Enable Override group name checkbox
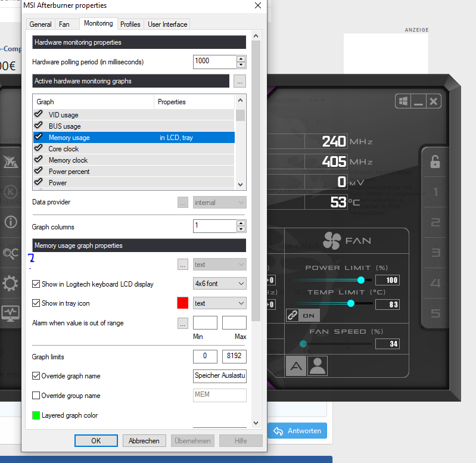Image resolution: width=476 pixels, height=463 pixels. [x=36, y=395]
